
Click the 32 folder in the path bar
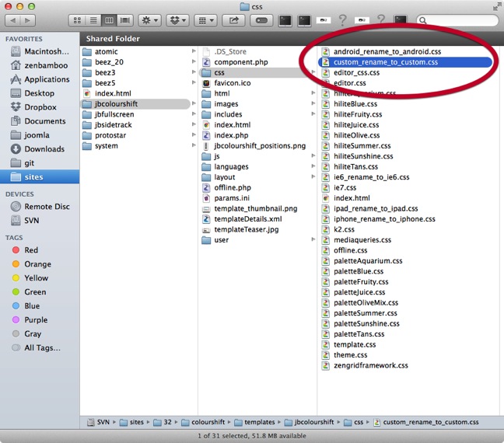(163, 422)
